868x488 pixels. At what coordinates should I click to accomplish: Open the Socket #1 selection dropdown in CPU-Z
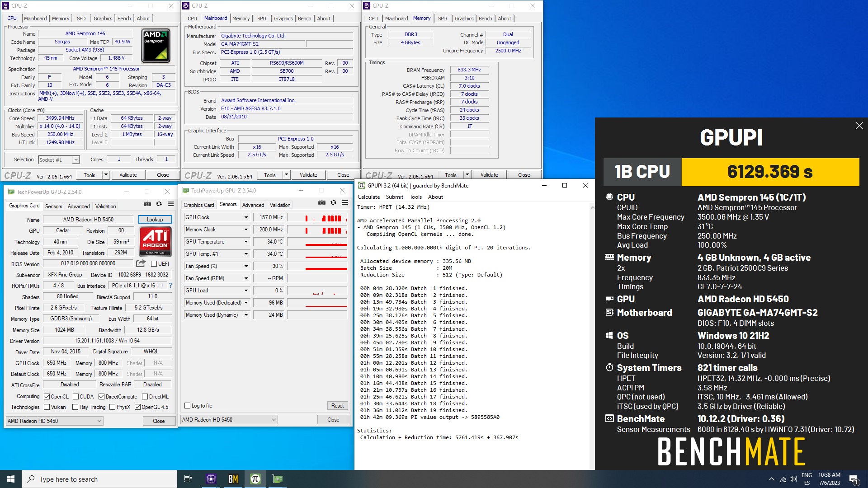pyautogui.click(x=59, y=160)
